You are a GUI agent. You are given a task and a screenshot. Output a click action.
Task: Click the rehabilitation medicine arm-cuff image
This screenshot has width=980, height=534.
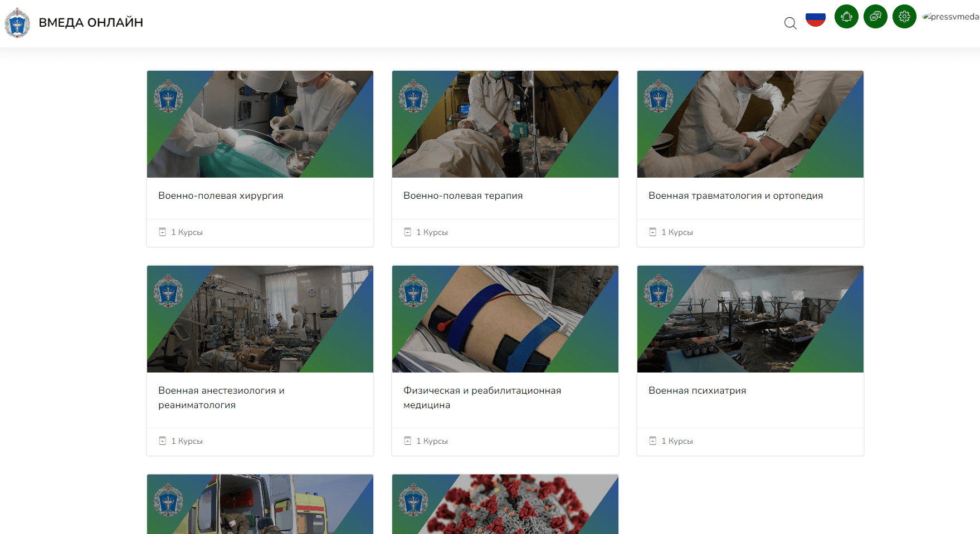(505, 319)
